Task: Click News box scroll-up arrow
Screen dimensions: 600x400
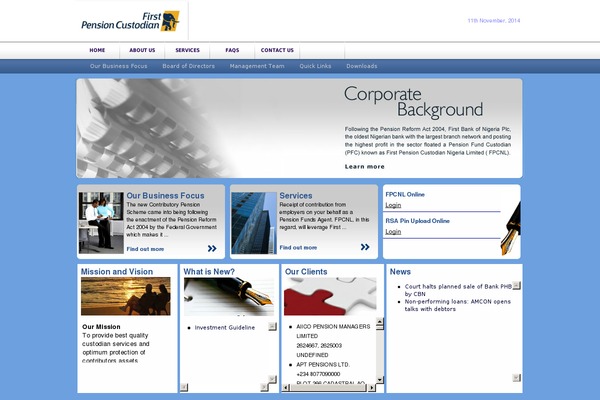Action: click(517, 286)
